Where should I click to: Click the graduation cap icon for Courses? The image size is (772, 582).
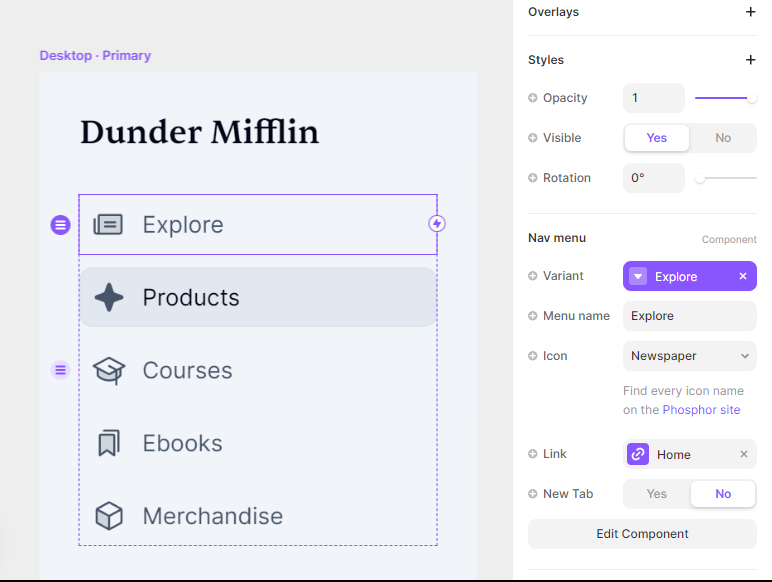(x=109, y=370)
